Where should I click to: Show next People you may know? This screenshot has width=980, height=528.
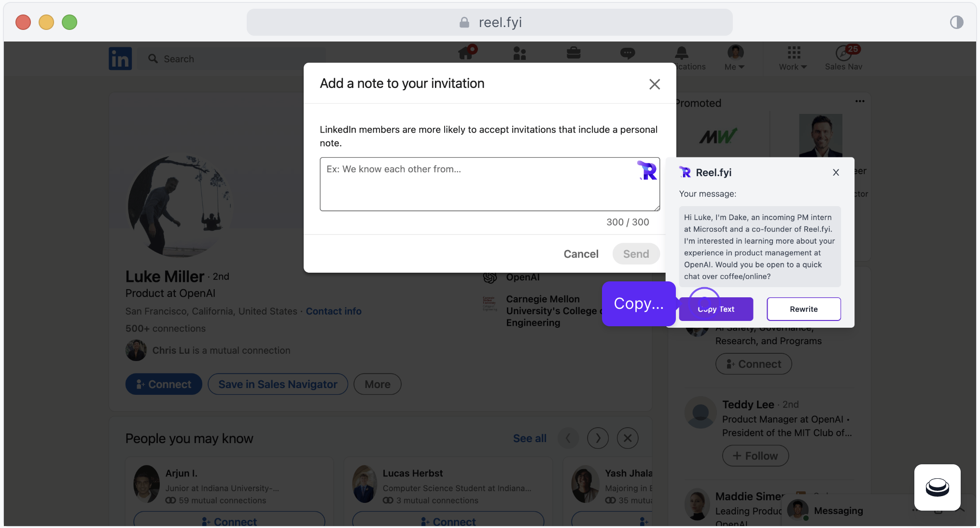pos(598,438)
